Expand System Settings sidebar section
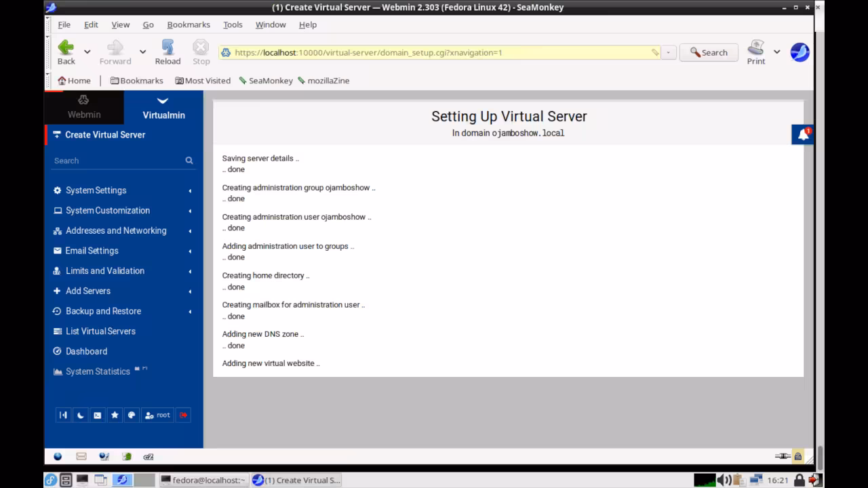This screenshot has height=488, width=868. (123, 190)
